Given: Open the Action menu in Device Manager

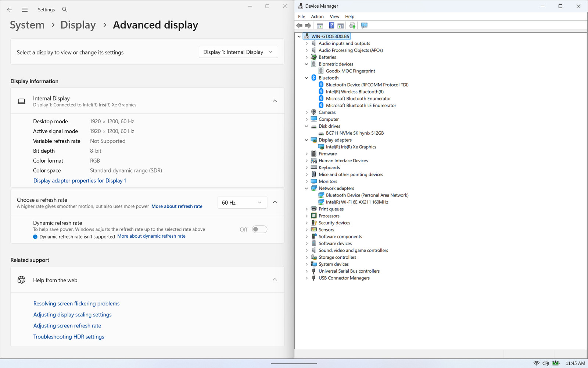Looking at the screenshot, I should (317, 17).
